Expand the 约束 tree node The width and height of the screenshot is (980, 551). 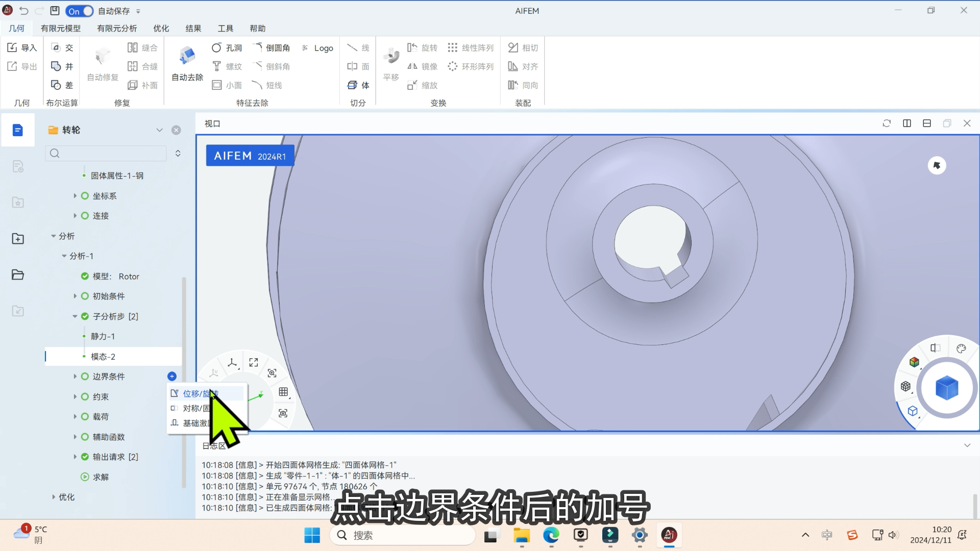tap(75, 396)
